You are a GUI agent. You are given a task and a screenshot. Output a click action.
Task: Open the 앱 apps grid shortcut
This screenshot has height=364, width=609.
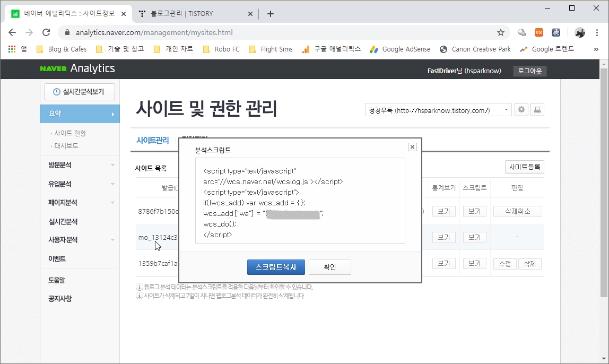18,49
